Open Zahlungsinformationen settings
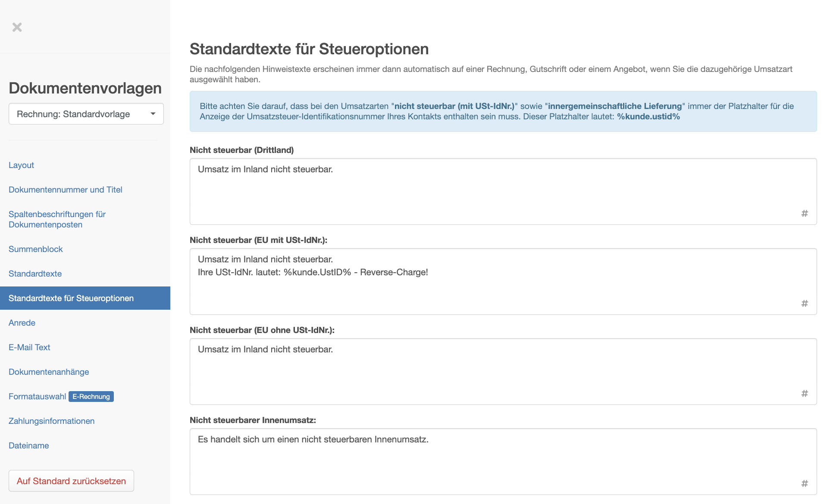This screenshot has height=504, width=827. [x=51, y=421]
